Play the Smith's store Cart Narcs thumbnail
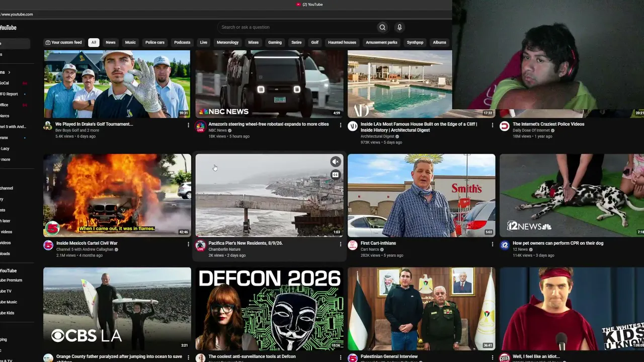The height and width of the screenshot is (362, 644). coord(422,195)
